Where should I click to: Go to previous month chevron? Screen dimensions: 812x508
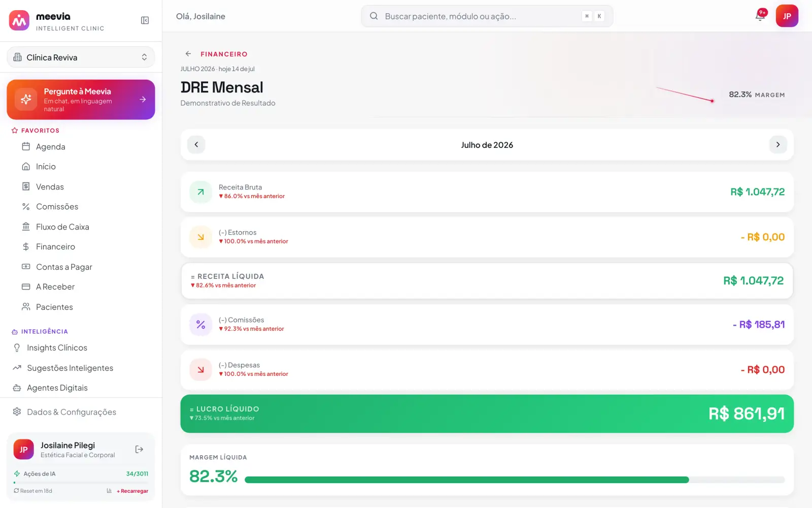tap(196, 145)
